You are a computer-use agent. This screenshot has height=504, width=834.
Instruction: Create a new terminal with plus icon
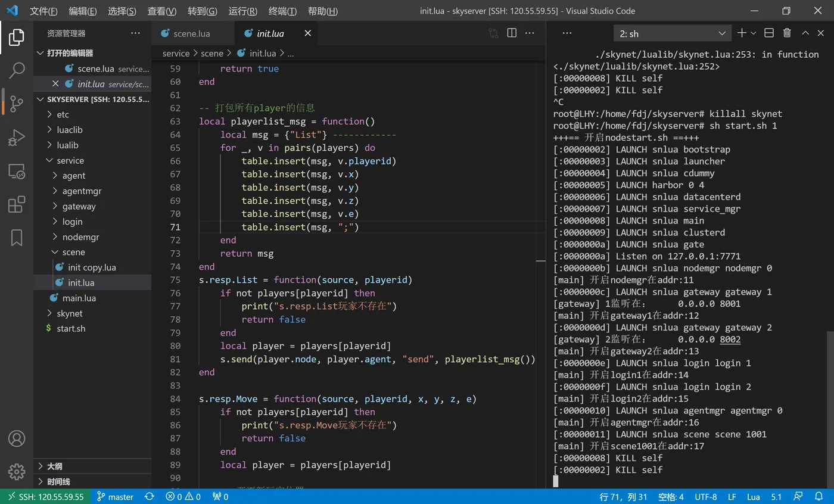coord(742,33)
